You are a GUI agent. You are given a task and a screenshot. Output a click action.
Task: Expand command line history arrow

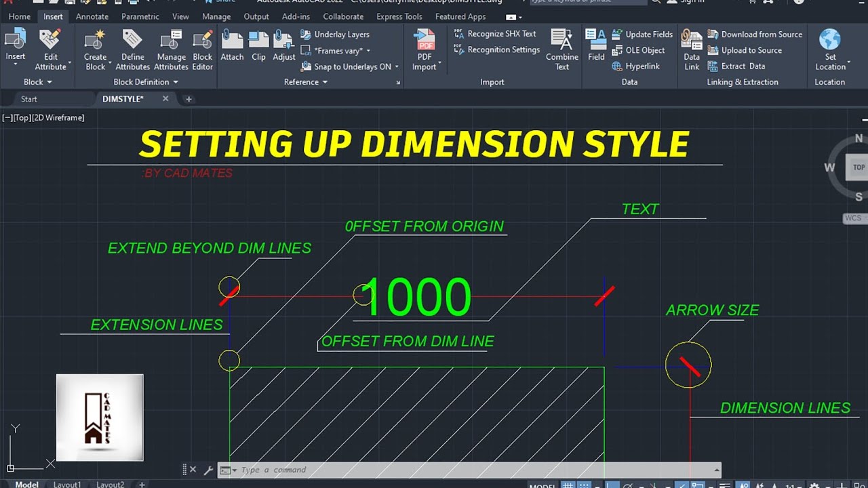pos(717,470)
